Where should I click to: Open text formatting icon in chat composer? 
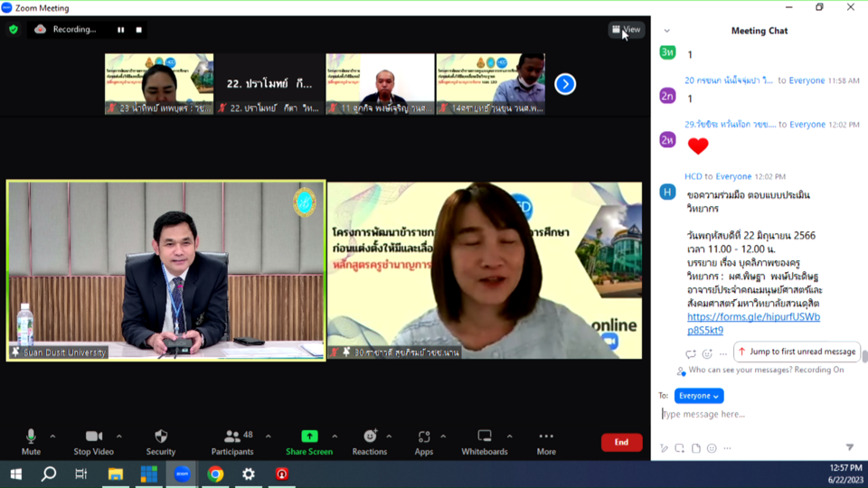click(664, 448)
